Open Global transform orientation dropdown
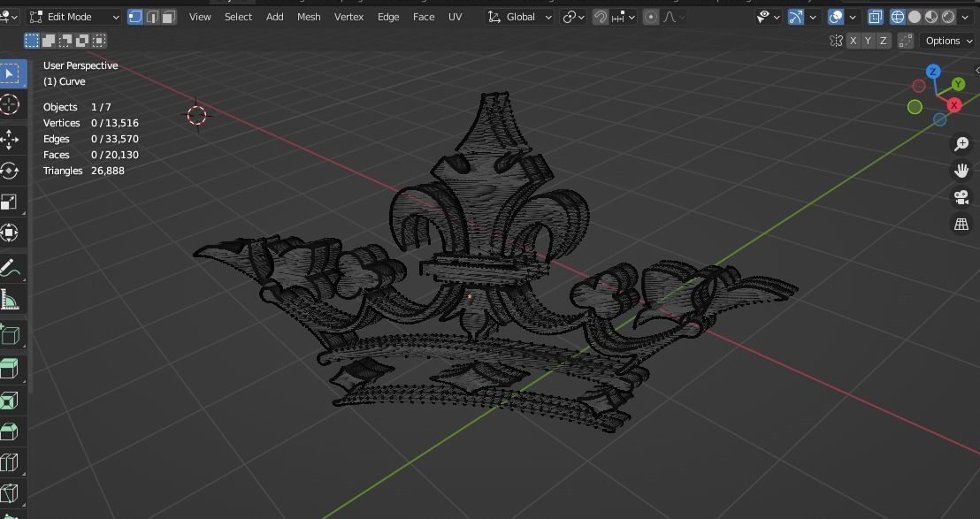 pos(520,17)
